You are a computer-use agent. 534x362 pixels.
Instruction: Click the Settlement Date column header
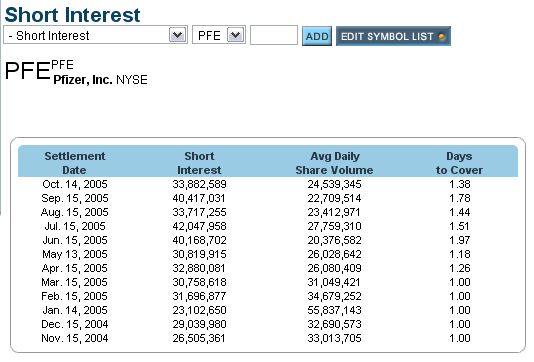pos(75,163)
